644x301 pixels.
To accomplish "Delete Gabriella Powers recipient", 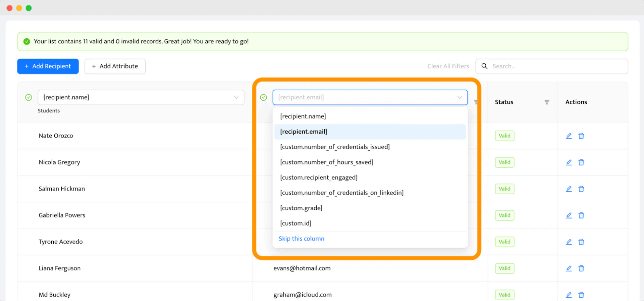I will coord(581,215).
